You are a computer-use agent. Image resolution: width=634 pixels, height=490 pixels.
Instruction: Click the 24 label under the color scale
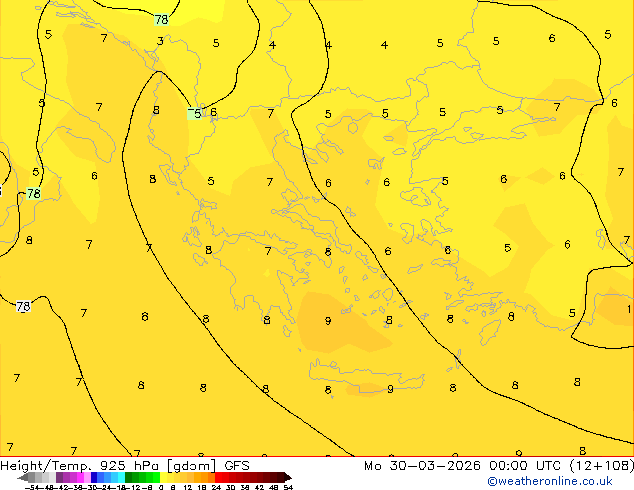(x=216, y=487)
